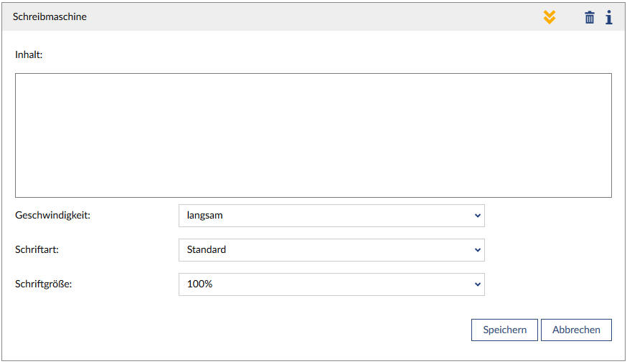Open the Schriftart dropdown
This screenshot has height=364, width=627.
[x=331, y=250]
